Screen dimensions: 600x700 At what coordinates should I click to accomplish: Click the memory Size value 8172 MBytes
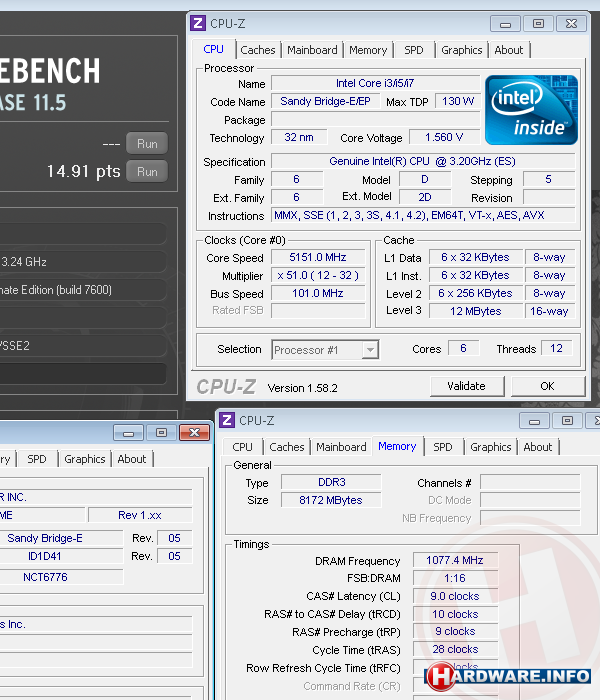(331, 500)
